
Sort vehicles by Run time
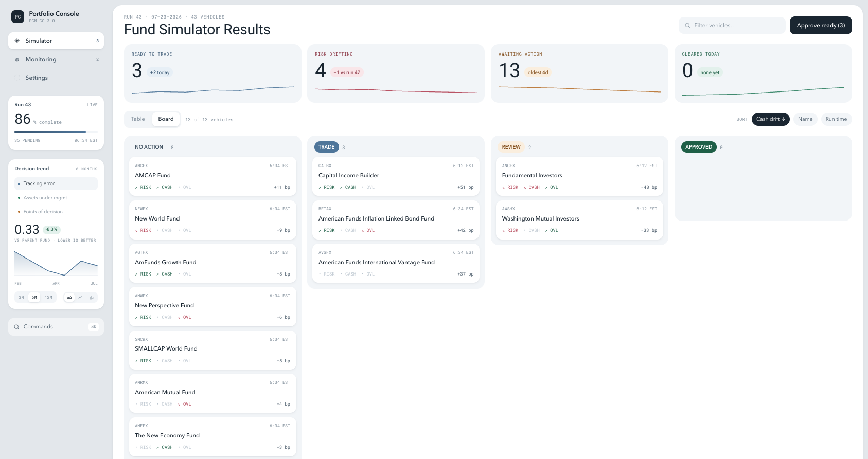[836, 119]
